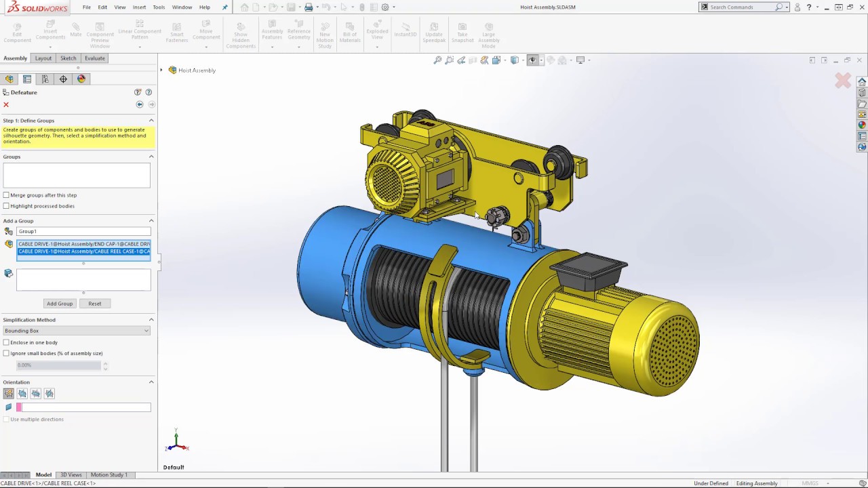Open Simplification Method Bounding Box dropdown
Image resolution: width=868 pixels, height=488 pixels.
click(x=77, y=331)
